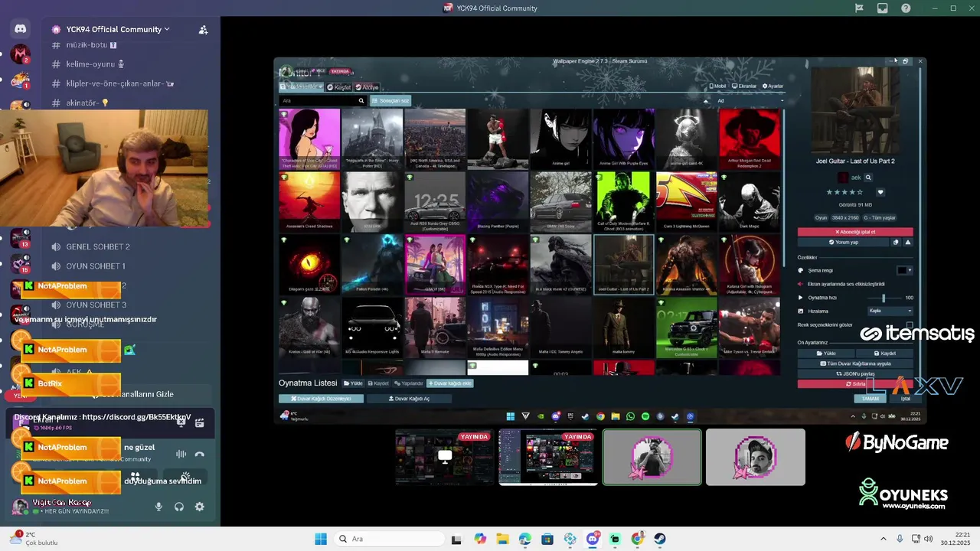The width and height of the screenshot is (980, 551).
Task: Open Keşfet tab in Wallpaper Engine
Action: (x=338, y=87)
